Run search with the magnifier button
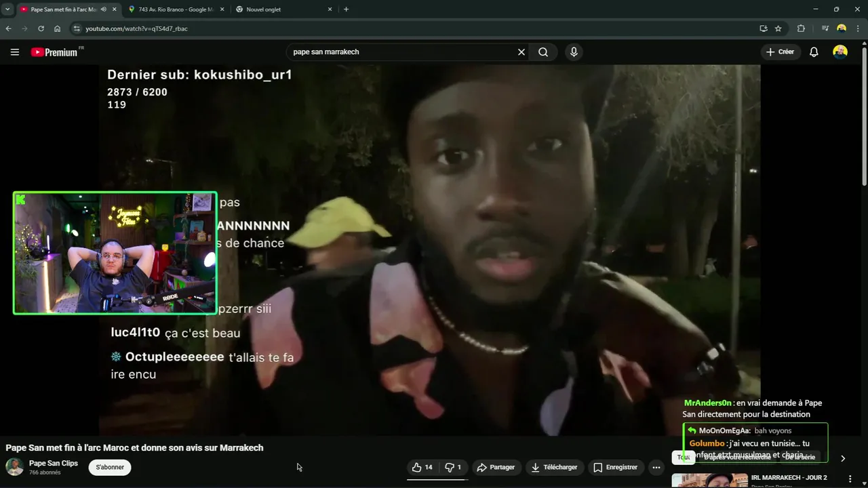The image size is (868, 488). point(543,52)
